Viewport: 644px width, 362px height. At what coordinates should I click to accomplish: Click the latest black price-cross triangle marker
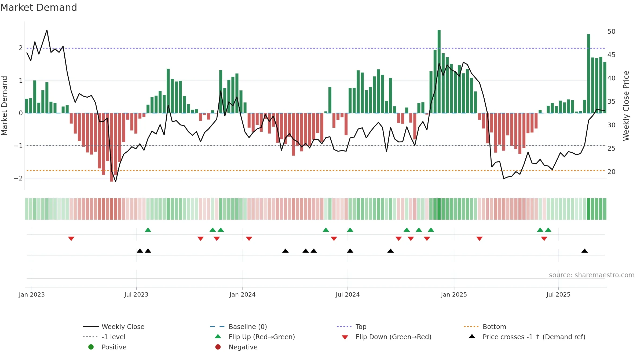click(584, 251)
